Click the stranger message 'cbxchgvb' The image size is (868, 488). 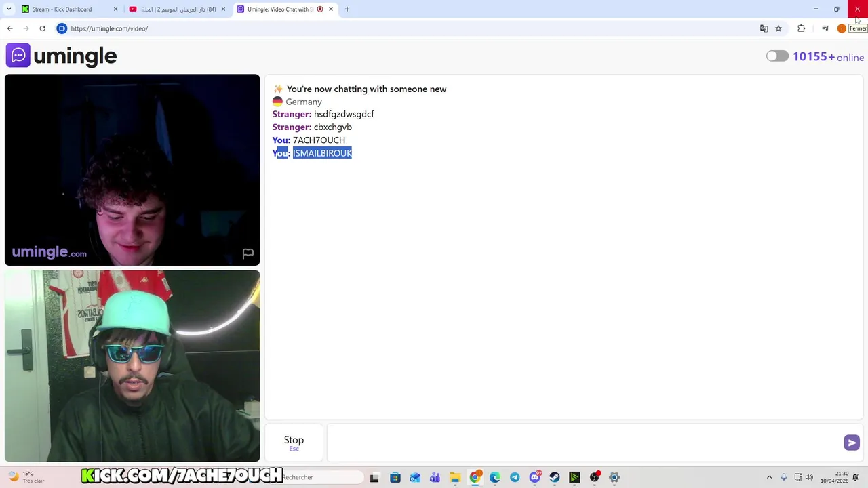tap(333, 127)
